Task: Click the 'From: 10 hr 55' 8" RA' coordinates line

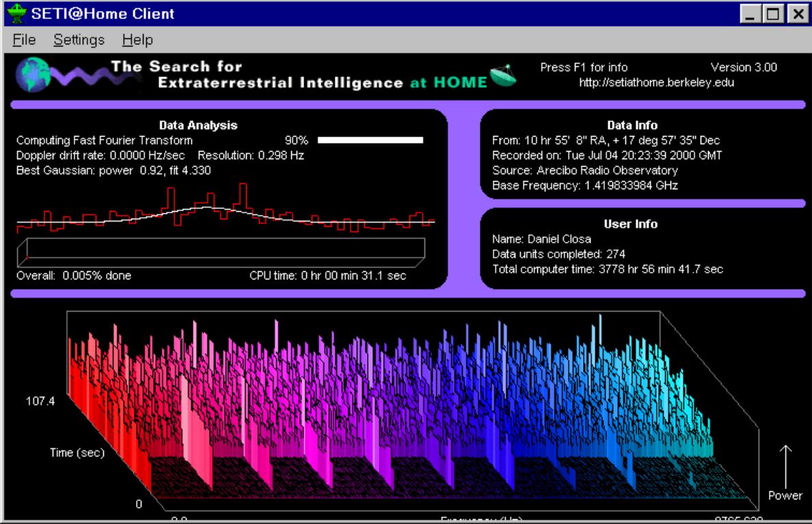Action: pyautogui.click(x=606, y=140)
